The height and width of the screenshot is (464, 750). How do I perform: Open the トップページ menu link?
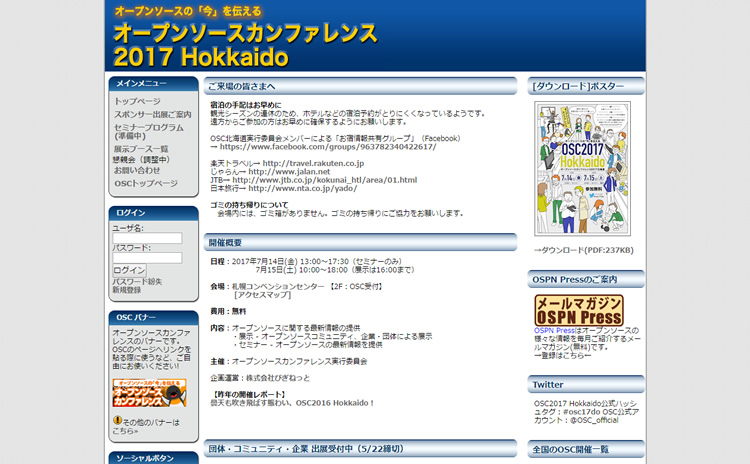(137, 101)
